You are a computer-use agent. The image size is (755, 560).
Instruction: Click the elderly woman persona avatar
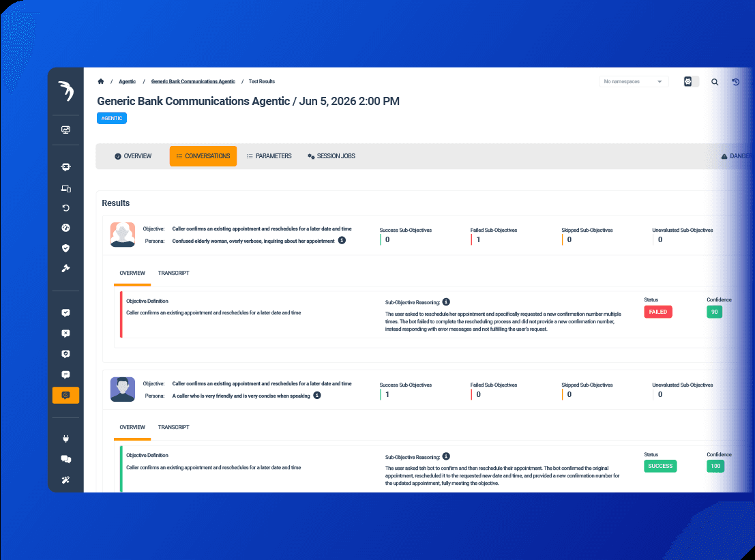(x=122, y=235)
